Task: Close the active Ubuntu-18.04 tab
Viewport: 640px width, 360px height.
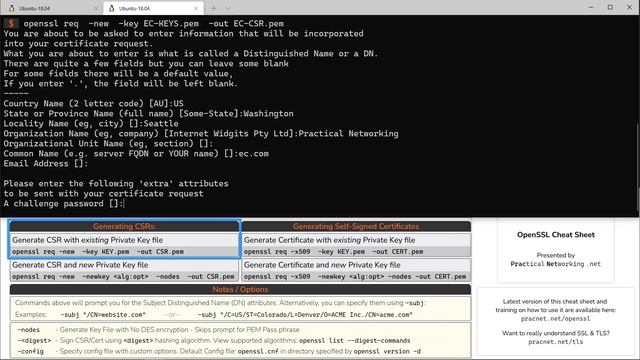Action: 196,8
